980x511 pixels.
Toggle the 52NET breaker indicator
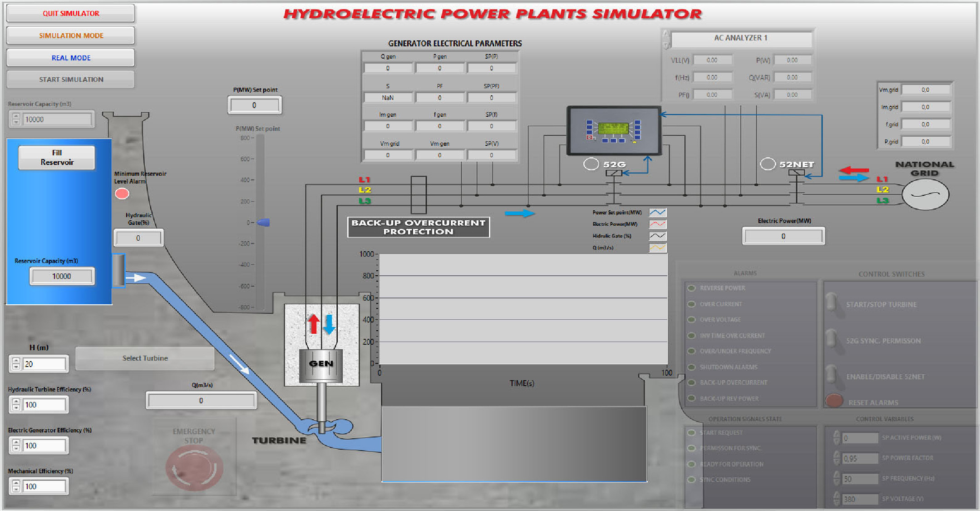(768, 164)
